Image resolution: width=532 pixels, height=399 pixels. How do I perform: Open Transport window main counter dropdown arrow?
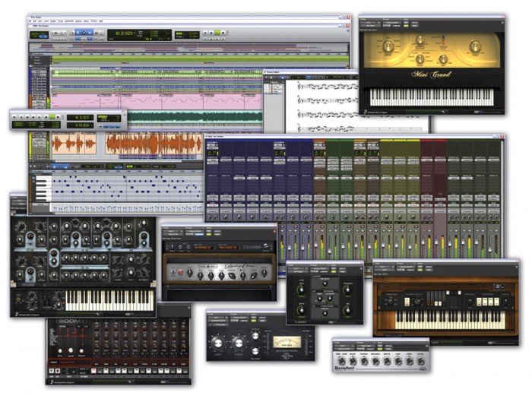point(92,117)
